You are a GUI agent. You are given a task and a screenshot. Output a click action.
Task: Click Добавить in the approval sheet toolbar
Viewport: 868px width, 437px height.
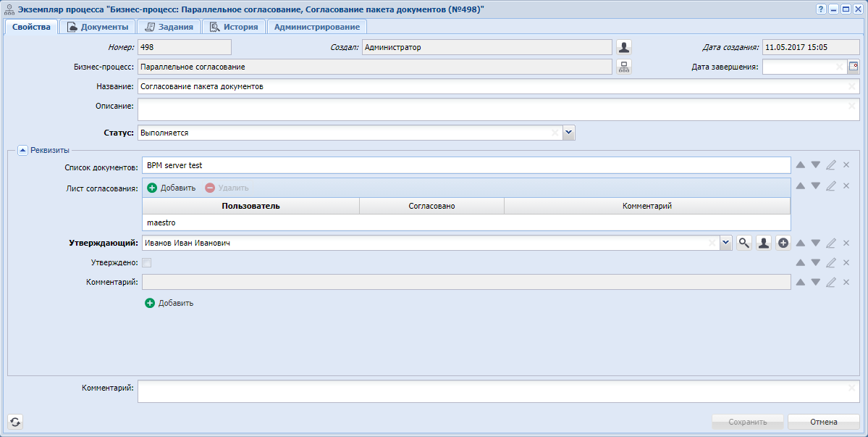[x=172, y=188]
